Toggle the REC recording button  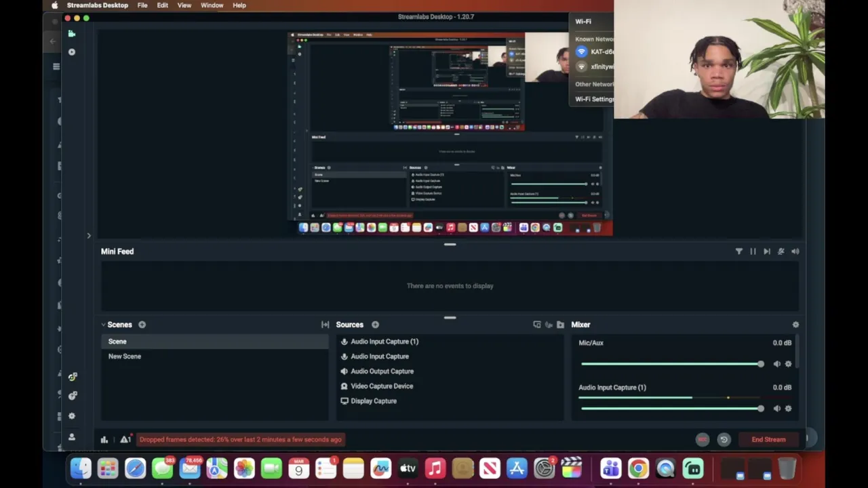coord(703,439)
